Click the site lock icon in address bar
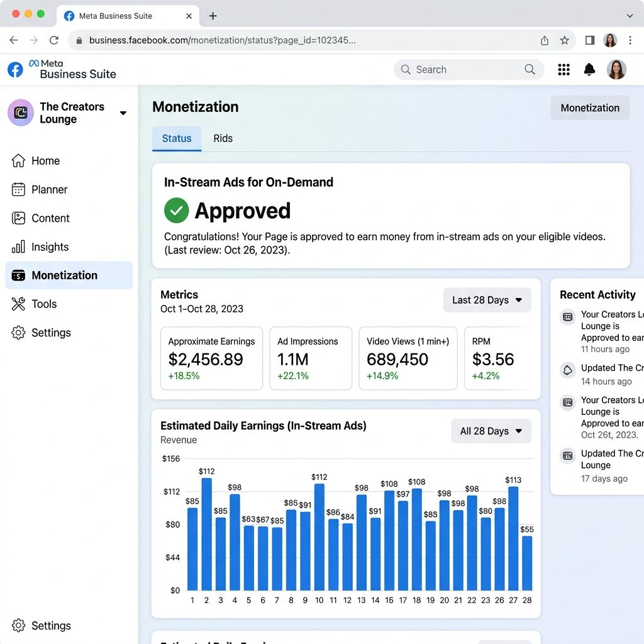 [x=79, y=40]
